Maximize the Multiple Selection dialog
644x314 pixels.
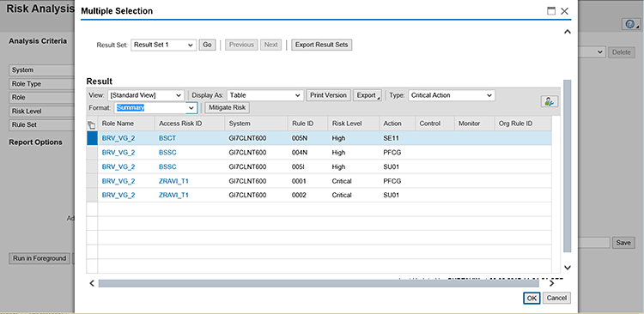551,11
